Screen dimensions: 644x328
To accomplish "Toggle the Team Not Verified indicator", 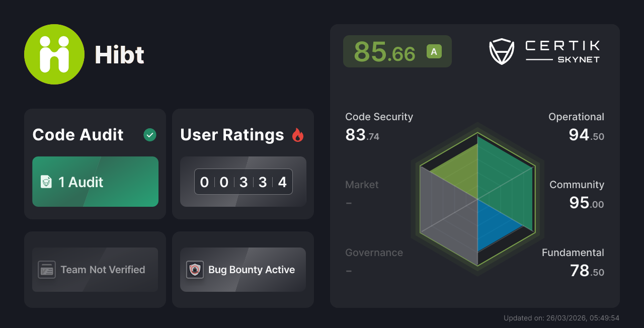I will click(95, 270).
